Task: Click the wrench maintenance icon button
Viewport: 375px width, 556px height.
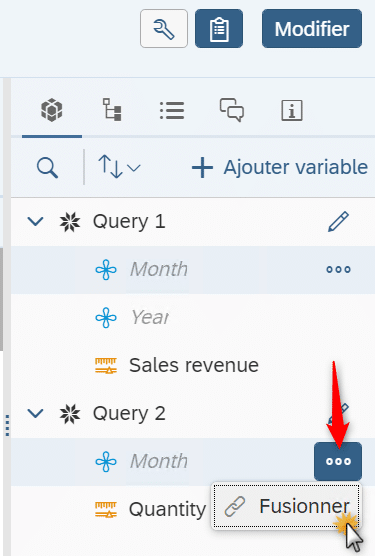Action: point(164,29)
